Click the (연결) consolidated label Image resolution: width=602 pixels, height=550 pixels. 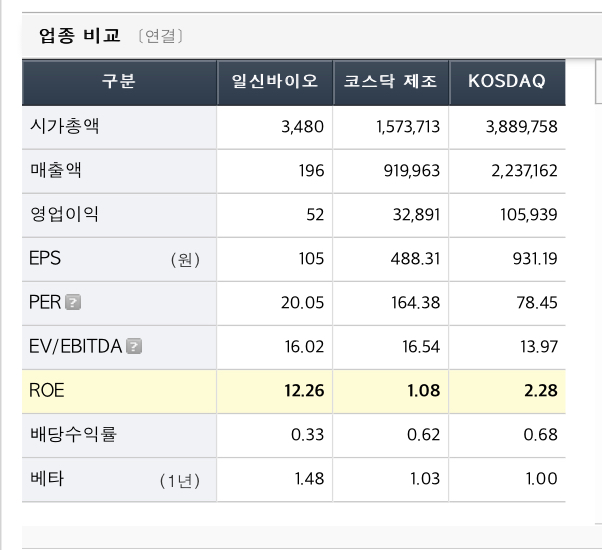tap(160, 36)
